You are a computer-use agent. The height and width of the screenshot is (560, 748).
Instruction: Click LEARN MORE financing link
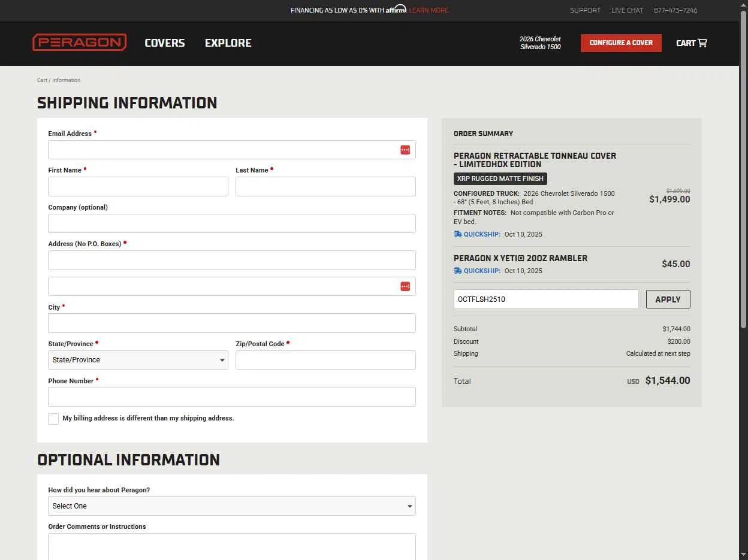pos(429,10)
